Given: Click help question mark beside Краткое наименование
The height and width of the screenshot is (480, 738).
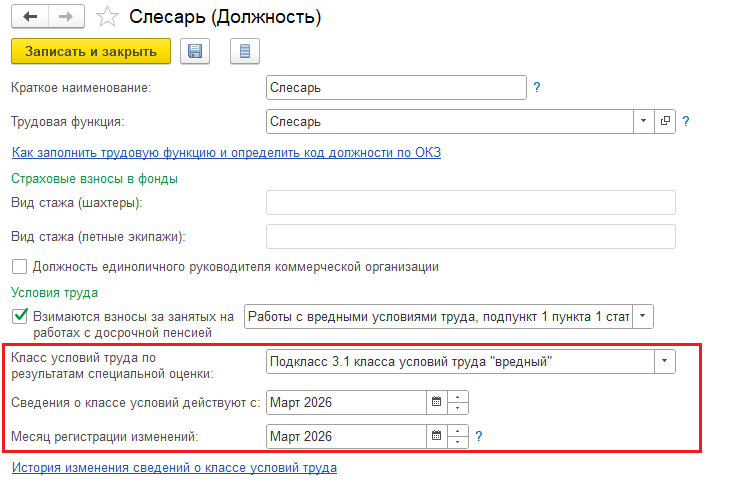Looking at the screenshot, I should tap(537, 88).
